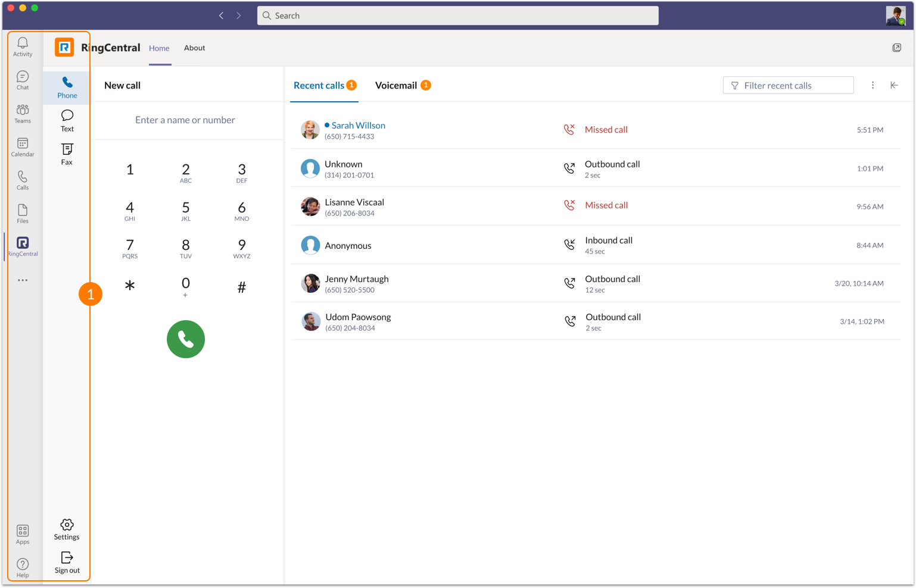Screen dimensions: 916x588
Task: Pop out the app in new window
Action: (896, 48)
